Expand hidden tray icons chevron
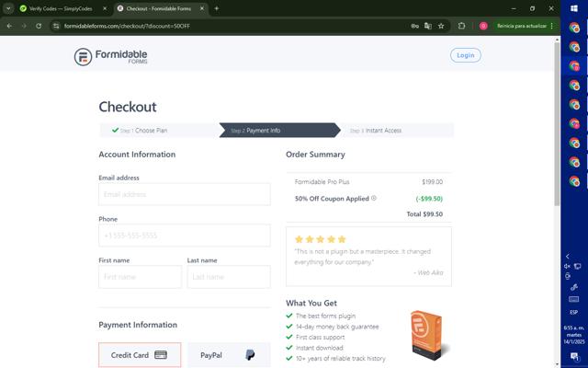 coord(568,256)
